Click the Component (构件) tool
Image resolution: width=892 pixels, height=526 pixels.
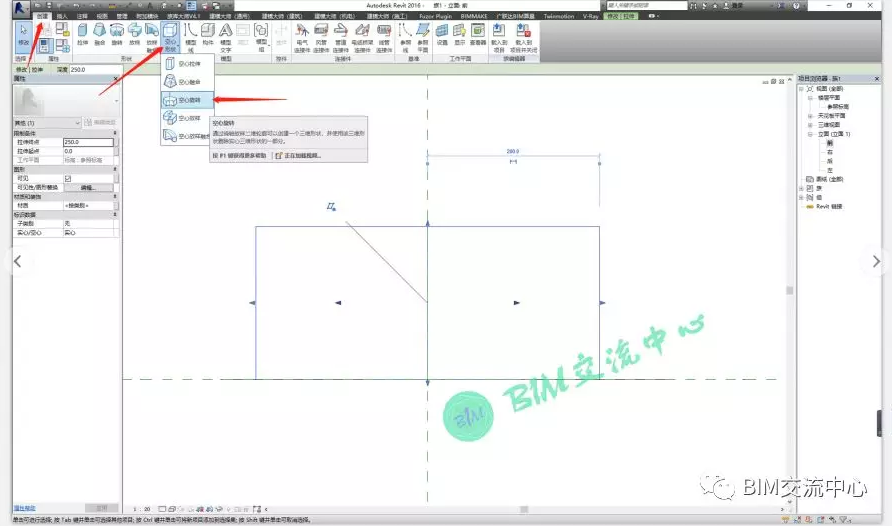[x=208, y=34]
